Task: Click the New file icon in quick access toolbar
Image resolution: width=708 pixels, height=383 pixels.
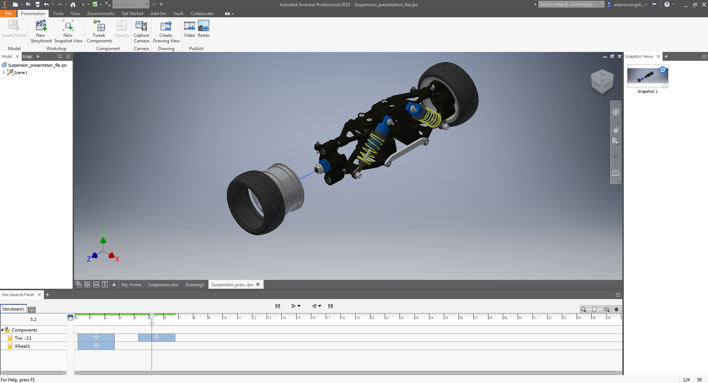Action: coord(15,5)
